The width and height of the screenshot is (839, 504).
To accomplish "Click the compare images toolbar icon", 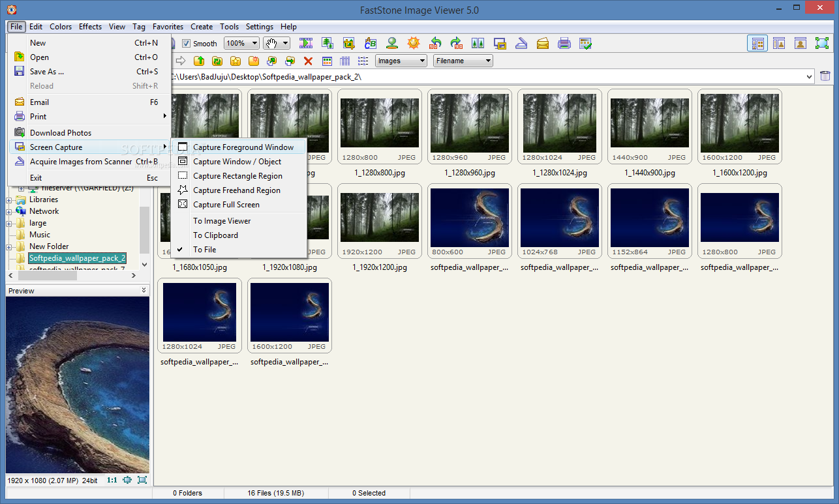I will [x=478, y=44].
